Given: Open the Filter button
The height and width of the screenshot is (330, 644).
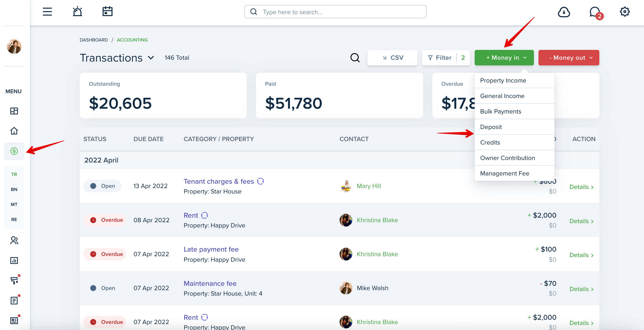Looking at the screenshot, I should click(446, 58).
